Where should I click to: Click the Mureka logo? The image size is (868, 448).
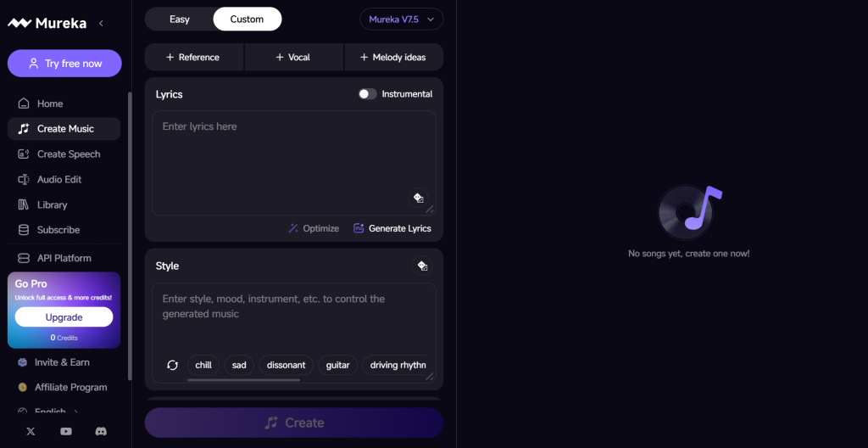(47, 23)
